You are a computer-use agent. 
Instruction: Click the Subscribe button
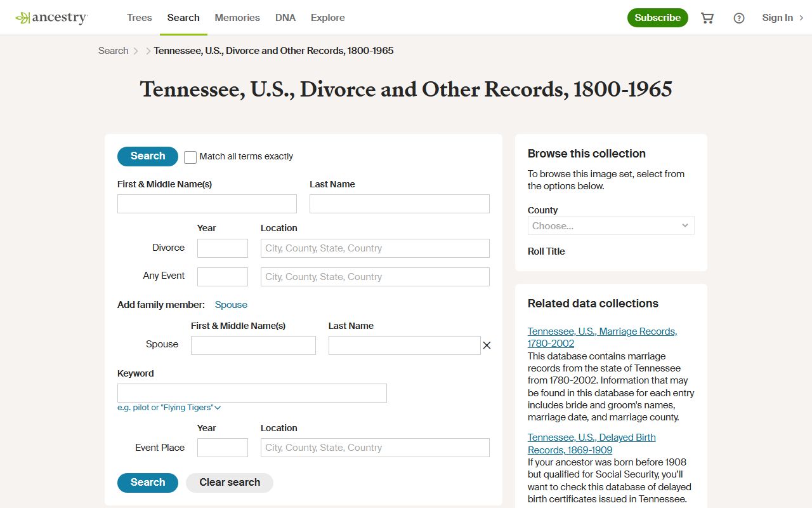[658, 18]
